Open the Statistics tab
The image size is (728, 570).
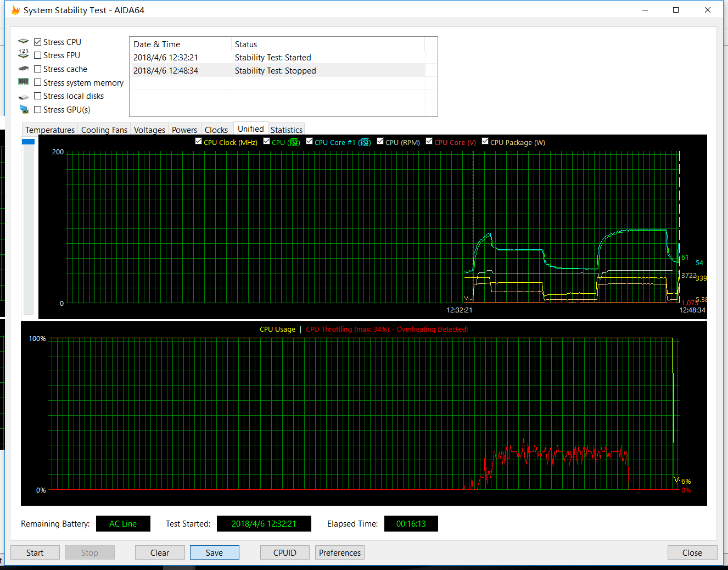pyautogui.click(x=287, y=130)
